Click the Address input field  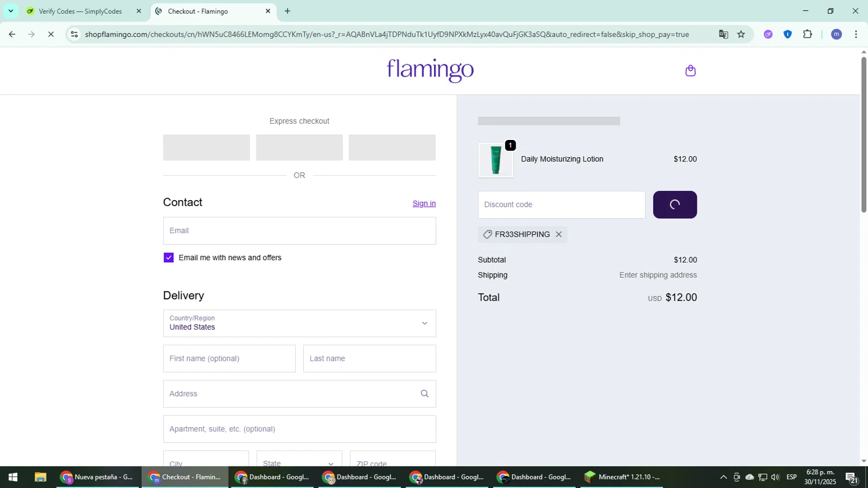click(x=300, y=394)
